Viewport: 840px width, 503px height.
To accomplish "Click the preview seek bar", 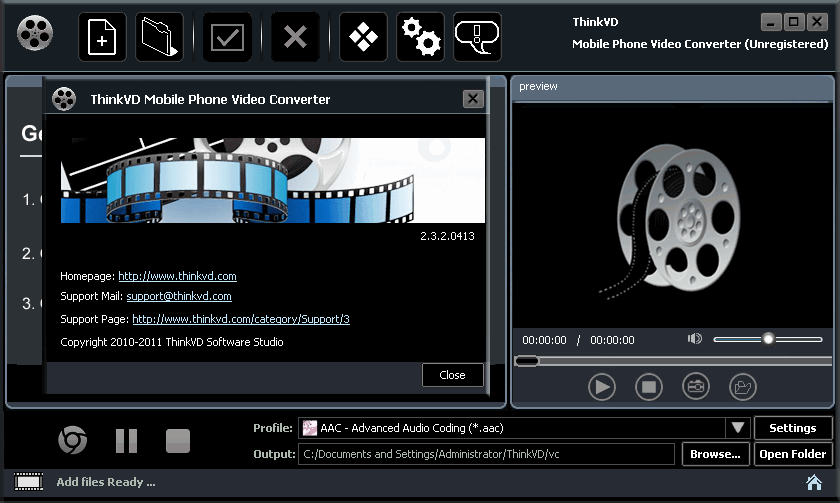I will click(673, 361).
